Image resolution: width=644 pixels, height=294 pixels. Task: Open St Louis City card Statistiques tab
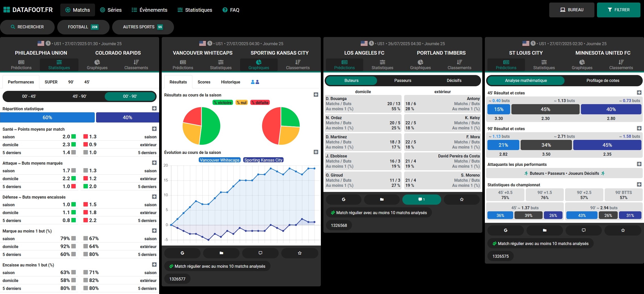[544, 65]
